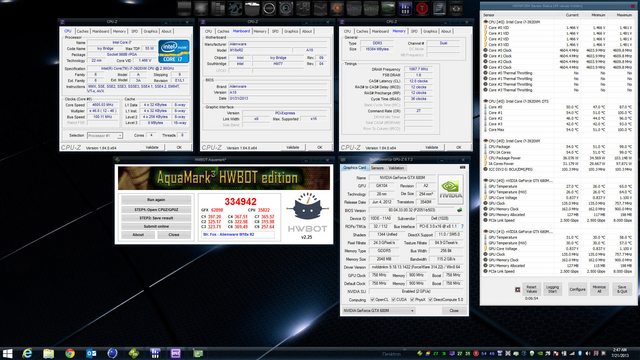Click the Mr. Fox - Alienware M18x R2 field
Screen dimensions: 640x360
238,235
